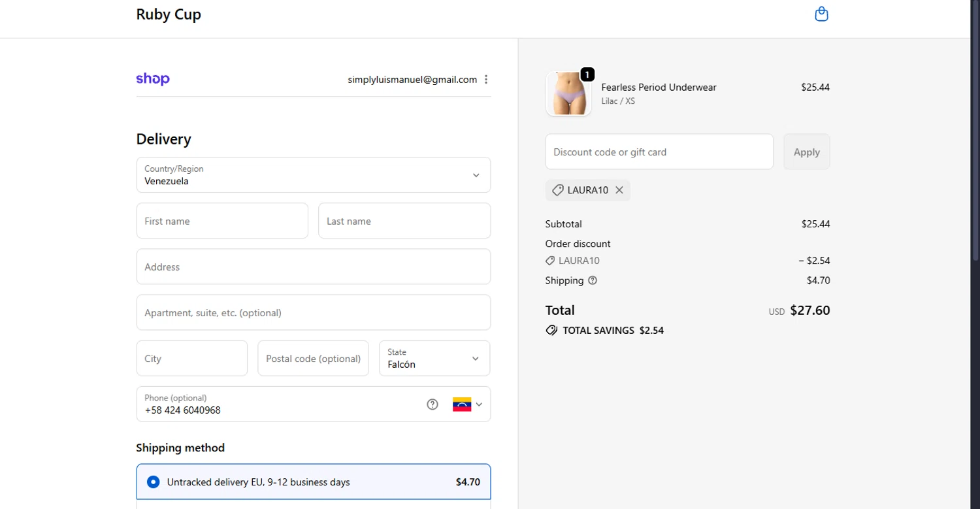Remove the LAURA10 discount code
The image size is (980, 509).
[619, 190]
